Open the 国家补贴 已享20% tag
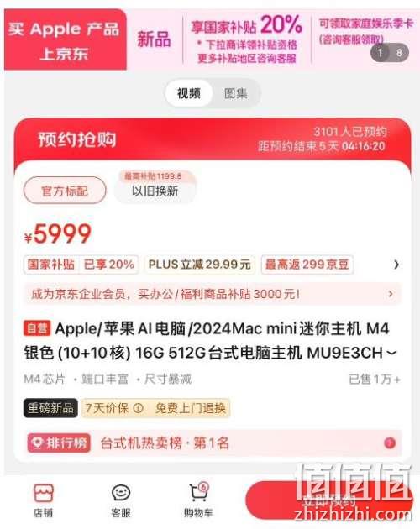The height and width of the screenshot is (529, 420). [81, 264]
